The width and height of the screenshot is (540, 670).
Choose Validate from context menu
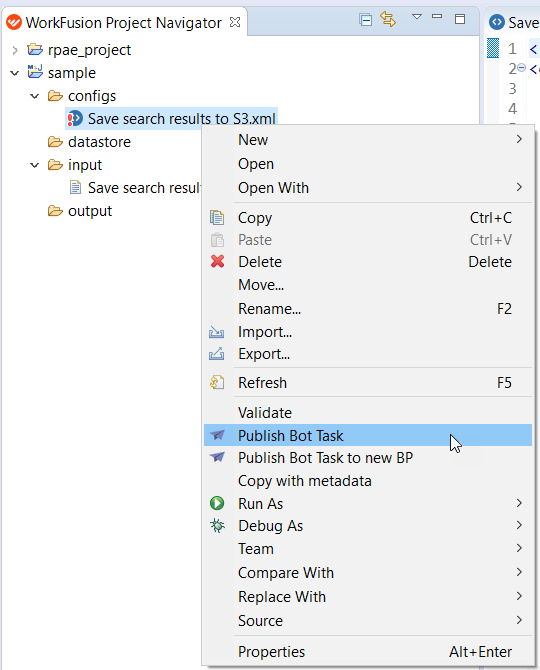tap(368, 413)
